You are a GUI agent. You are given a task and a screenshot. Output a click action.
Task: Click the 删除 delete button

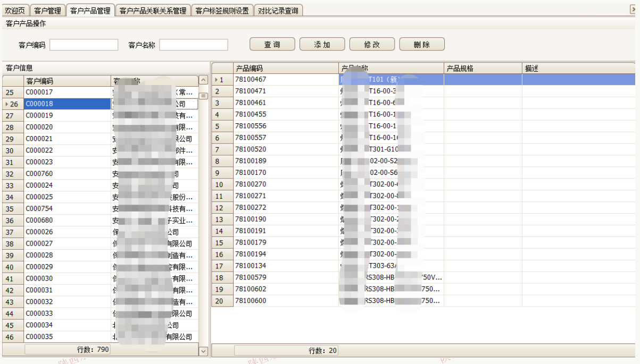pyautogui.click(x=421, y=44)
